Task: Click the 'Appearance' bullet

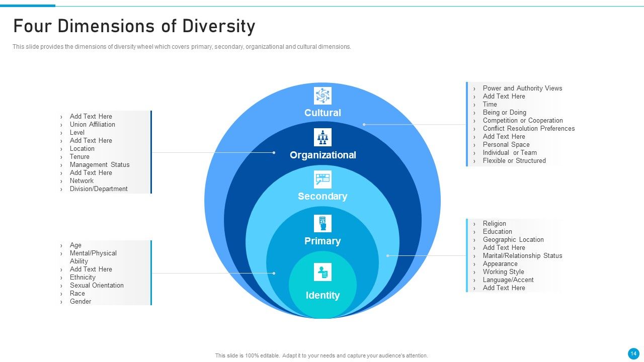Action: (x=500, y=264)
